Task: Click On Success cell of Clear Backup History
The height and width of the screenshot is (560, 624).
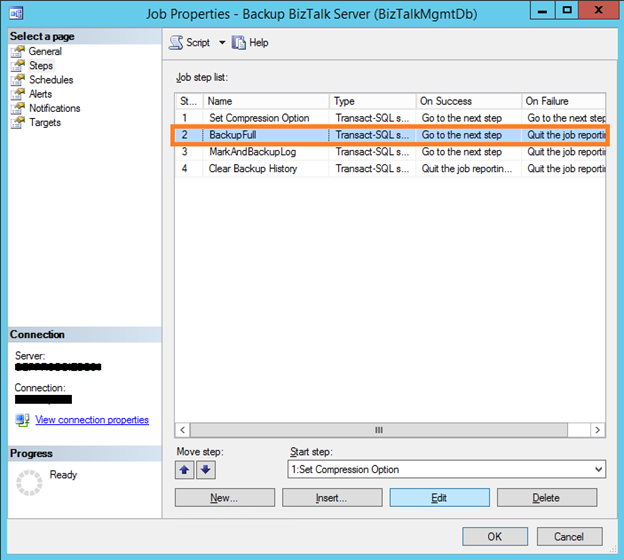Action: coord(468,169)
